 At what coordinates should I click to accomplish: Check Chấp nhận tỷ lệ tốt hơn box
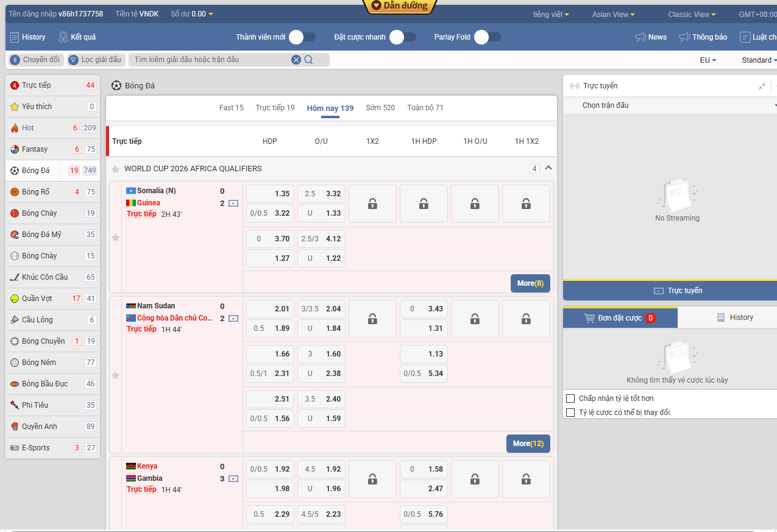[x=570, y=399]
